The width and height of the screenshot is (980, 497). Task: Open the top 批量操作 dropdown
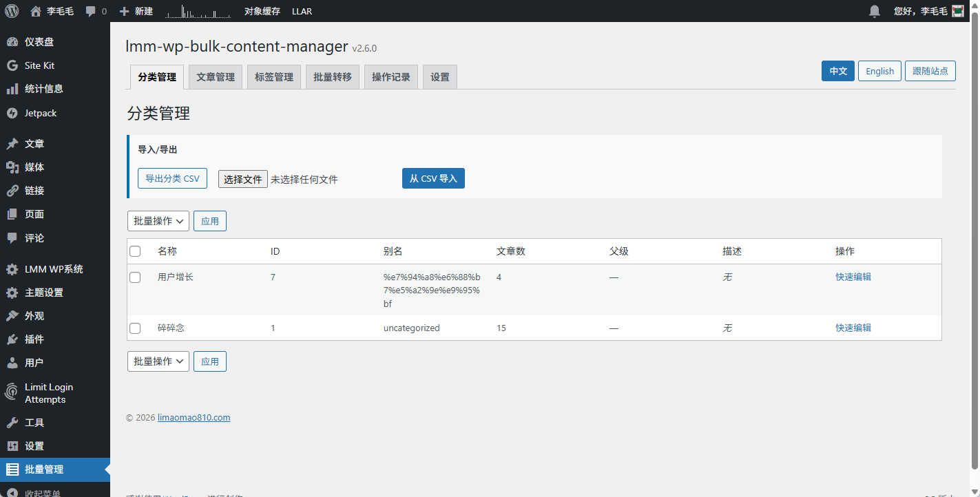[158, 221]
